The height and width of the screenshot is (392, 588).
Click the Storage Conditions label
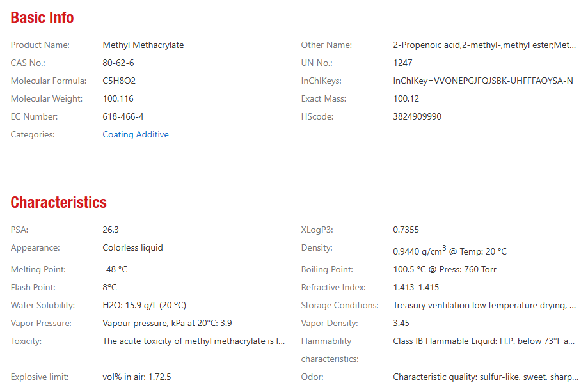tap(340, 306)
